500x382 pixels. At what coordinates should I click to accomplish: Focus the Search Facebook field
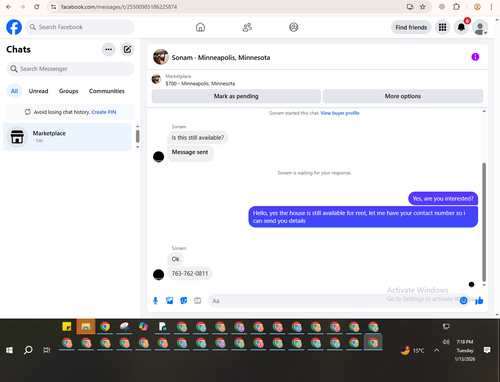[x=80, y=27]
